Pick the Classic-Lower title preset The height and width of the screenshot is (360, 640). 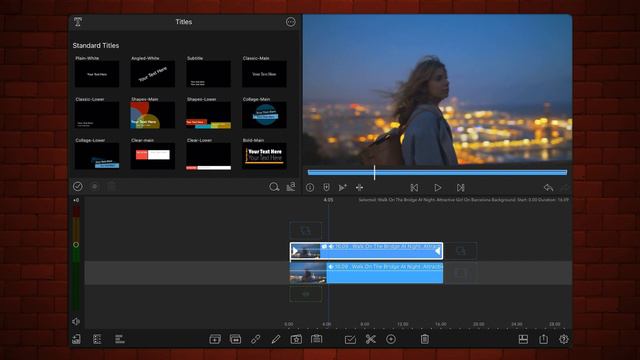tap(97, 115)
